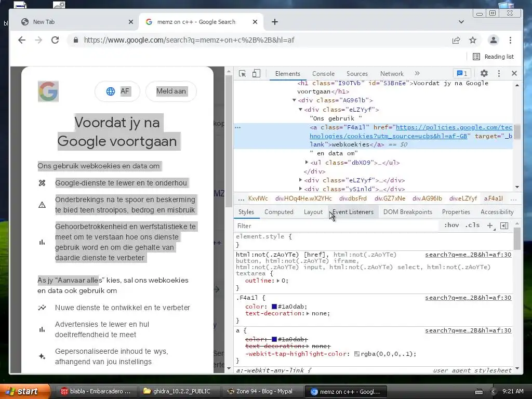Open the Reading list
Viewport: 532px width, 399px height.
[x=493, y=57]
